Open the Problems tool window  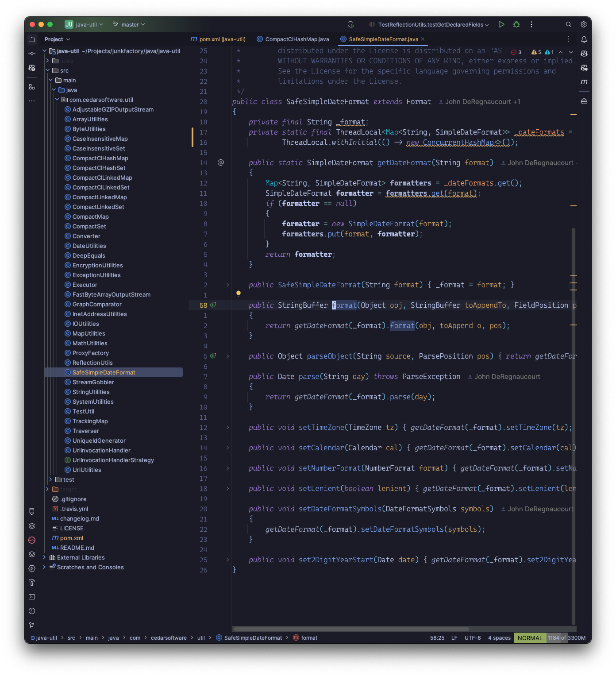tap(32, 611)
